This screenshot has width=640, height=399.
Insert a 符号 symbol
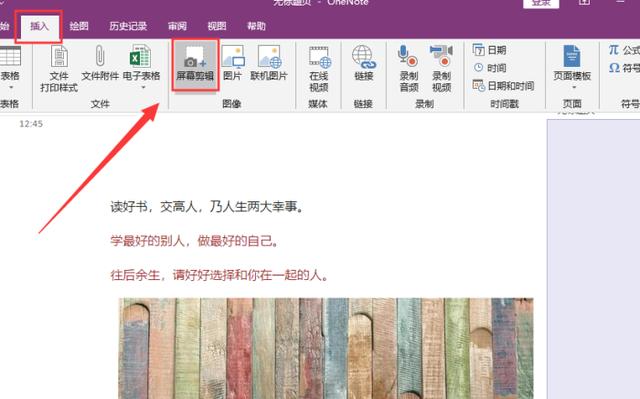pyautogui.click(x=624, y=68)
